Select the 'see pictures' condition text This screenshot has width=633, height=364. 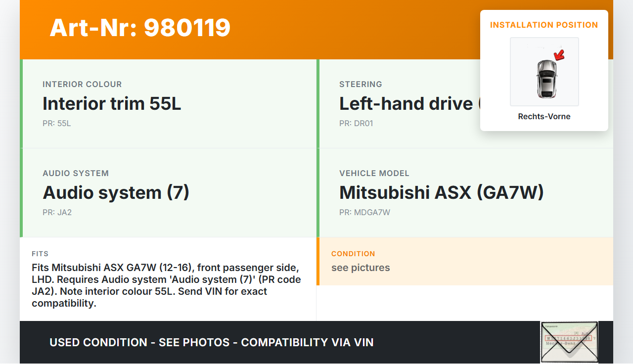pyautogui.click(x=361, y=268)
